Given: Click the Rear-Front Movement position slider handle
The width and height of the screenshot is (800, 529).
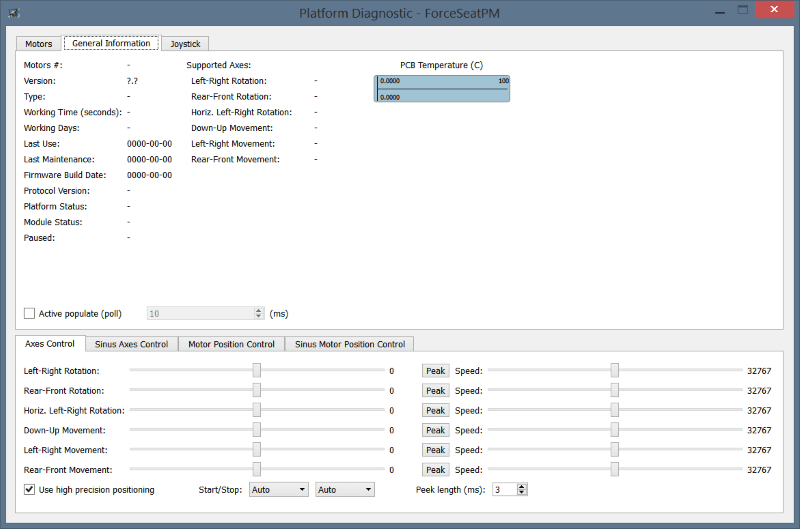Looking at the screenshot, I should [x=257, y=469].
